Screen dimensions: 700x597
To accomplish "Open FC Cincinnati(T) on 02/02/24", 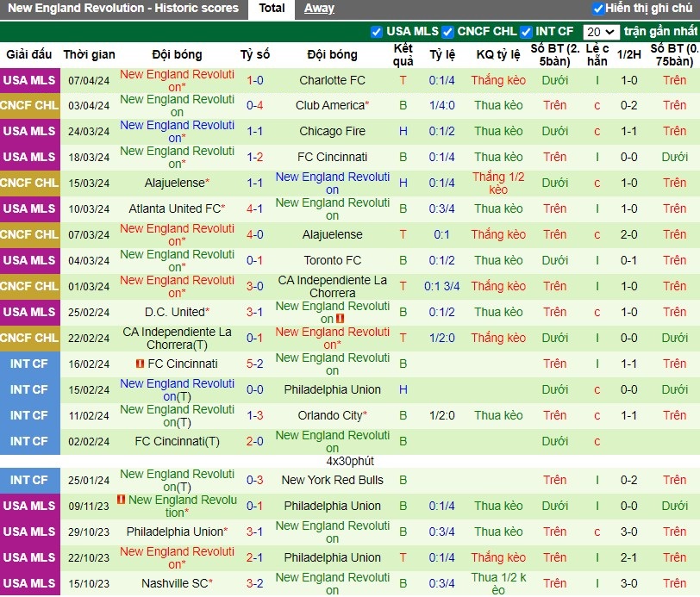I will tap(178, 442).
